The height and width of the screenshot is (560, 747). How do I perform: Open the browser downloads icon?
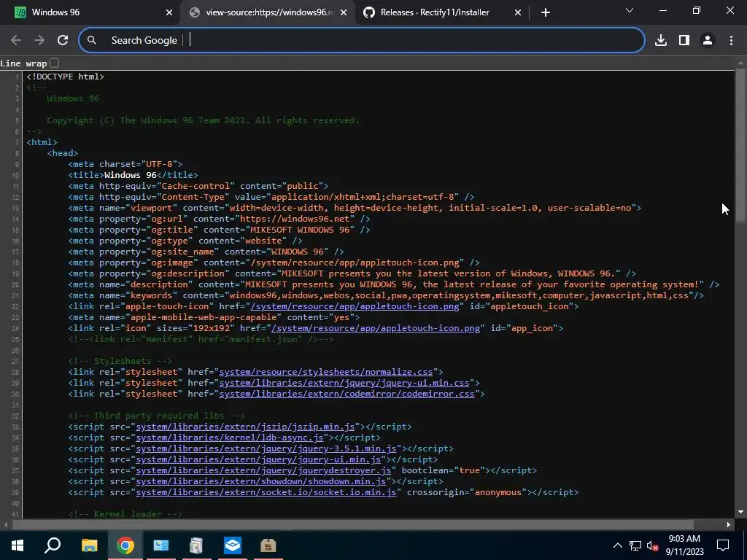(661, 41)
